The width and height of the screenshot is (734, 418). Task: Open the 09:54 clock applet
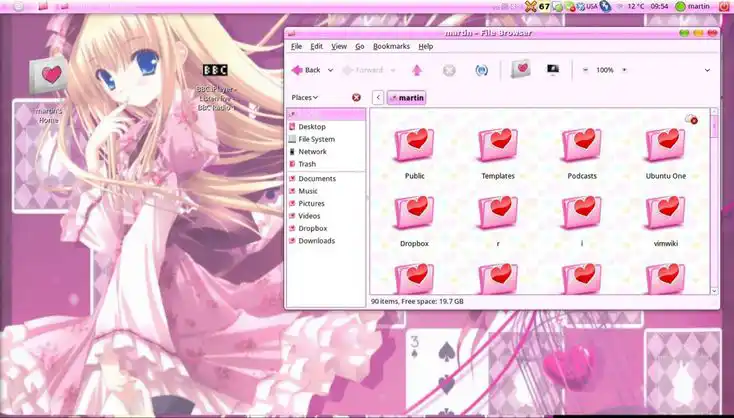[x=659, y=7]
